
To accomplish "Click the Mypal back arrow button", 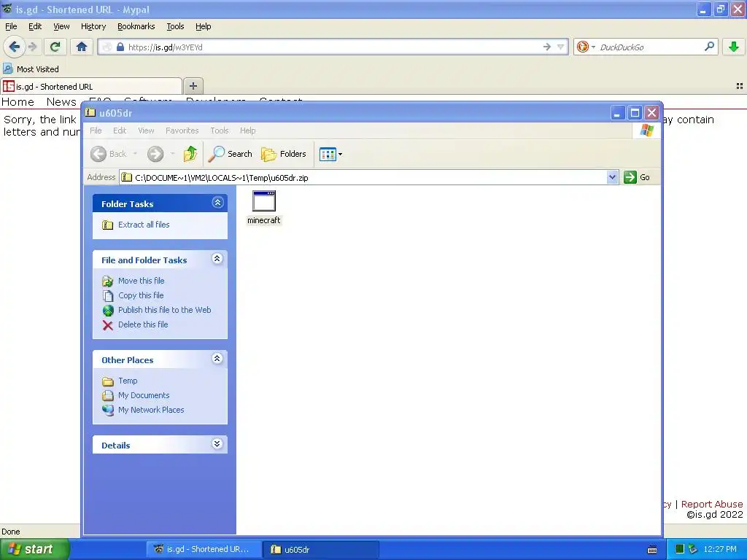I will (15, 47).
